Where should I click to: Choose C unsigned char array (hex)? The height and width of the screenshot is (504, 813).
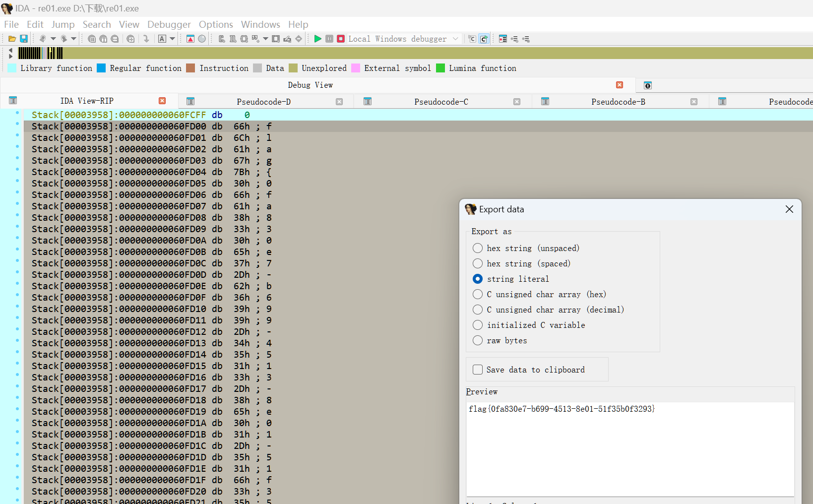pos(478,294)
